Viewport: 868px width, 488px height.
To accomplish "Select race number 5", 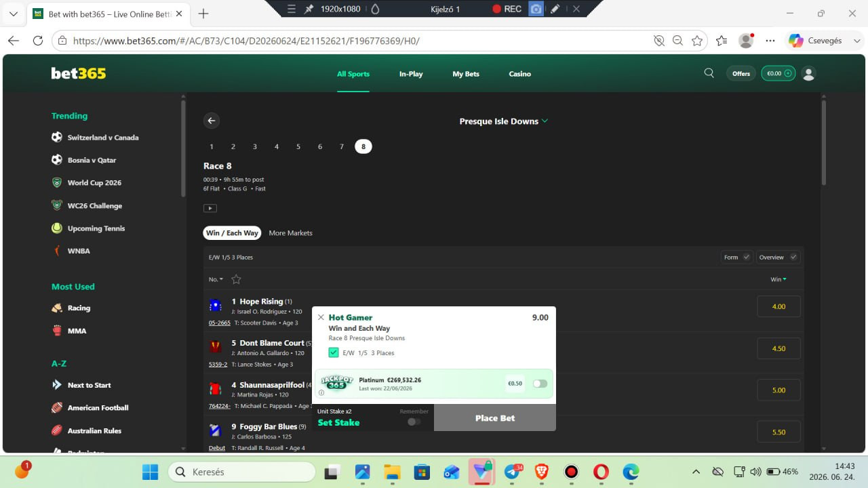I will point(298,146).
